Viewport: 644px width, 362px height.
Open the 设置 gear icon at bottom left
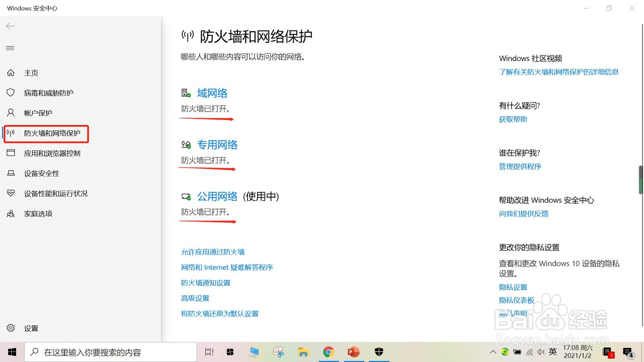coord(11,328)
